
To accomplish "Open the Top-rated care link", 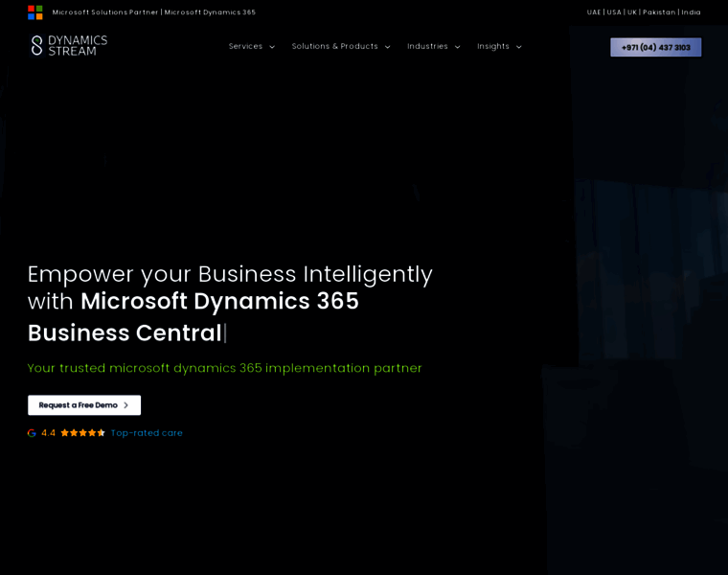I will (147, 433).
